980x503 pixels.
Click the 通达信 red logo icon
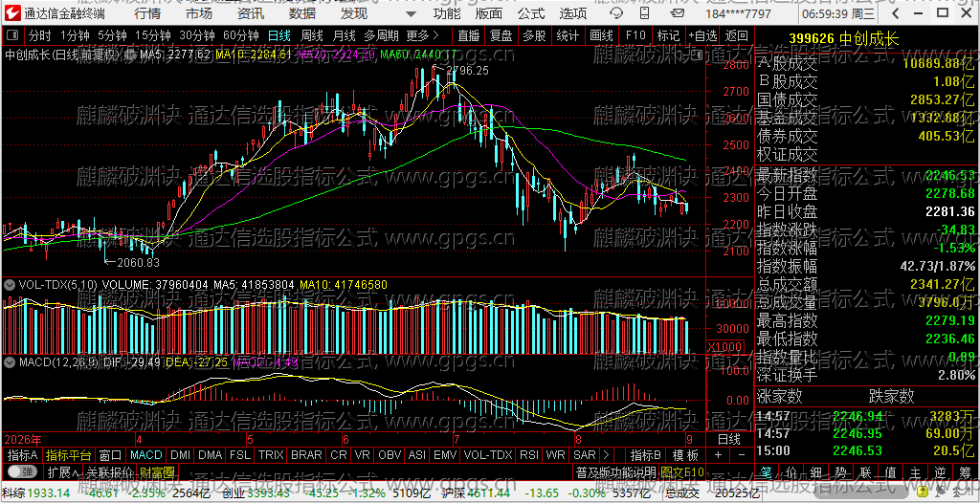pos(11,13)
